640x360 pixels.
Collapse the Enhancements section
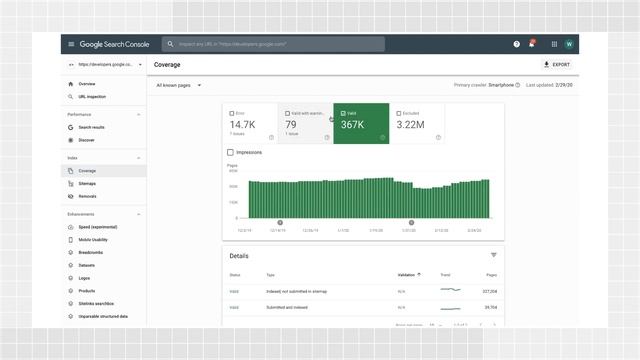click(138, 214)
